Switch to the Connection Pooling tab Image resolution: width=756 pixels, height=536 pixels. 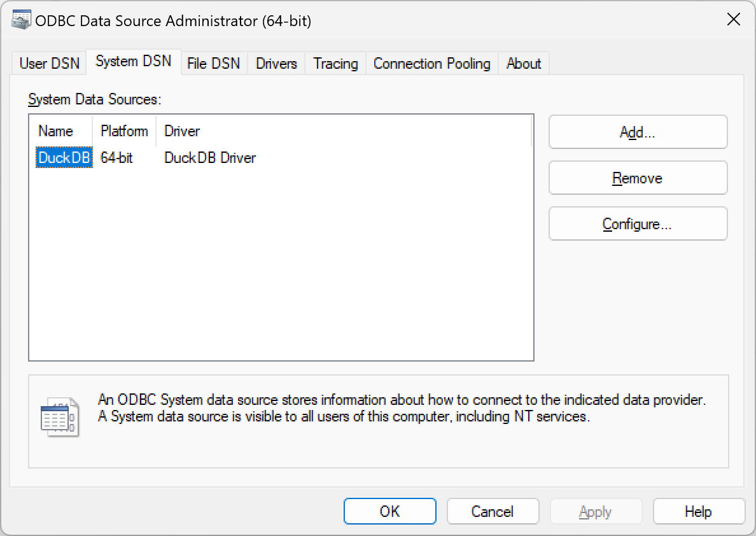tap(431, 63)
